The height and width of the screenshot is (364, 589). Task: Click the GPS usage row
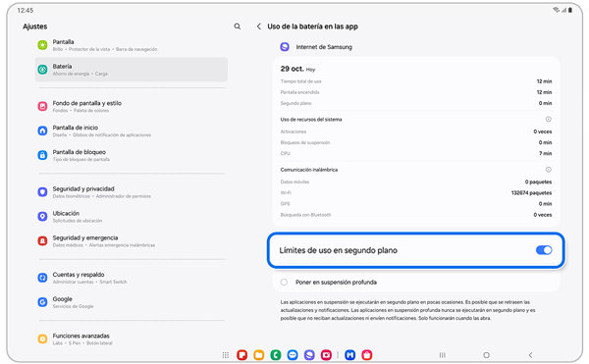tap(416, 204)
